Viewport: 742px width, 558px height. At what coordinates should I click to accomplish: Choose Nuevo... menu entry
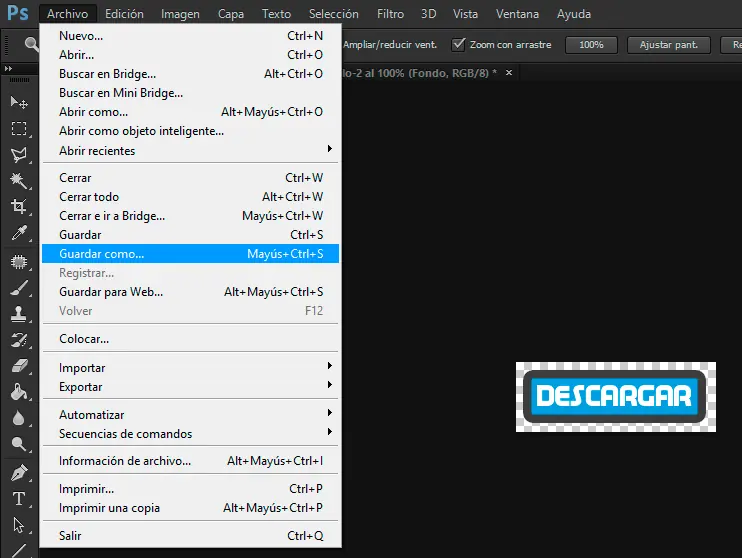pyautogui.click(x=191, y=35)
